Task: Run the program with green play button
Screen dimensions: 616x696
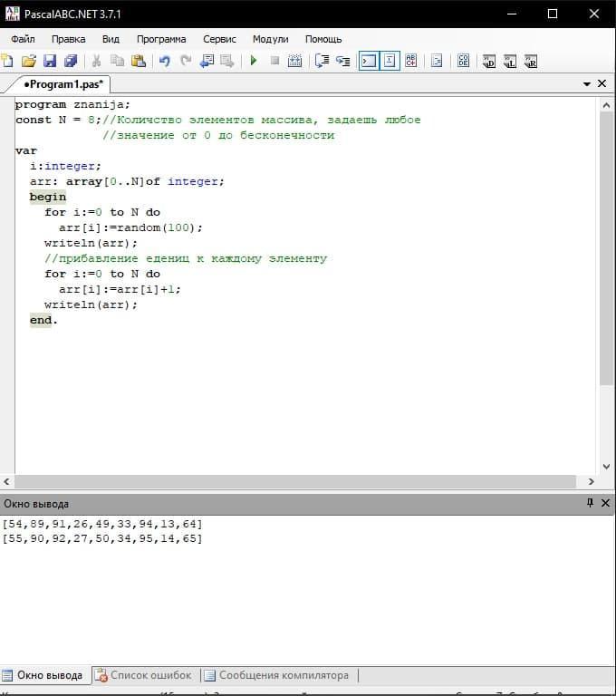Action: [x=254, y=61]
